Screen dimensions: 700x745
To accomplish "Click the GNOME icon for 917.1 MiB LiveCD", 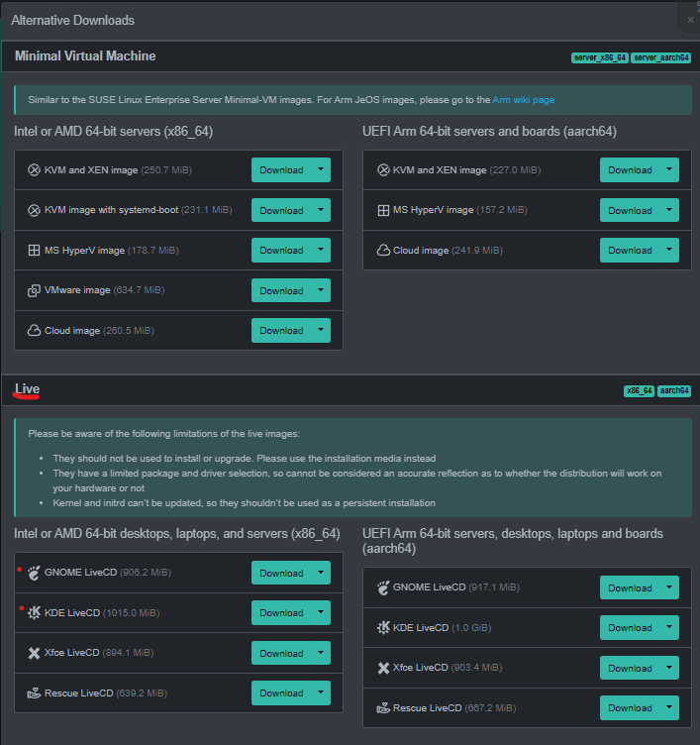I will [383, 587].
